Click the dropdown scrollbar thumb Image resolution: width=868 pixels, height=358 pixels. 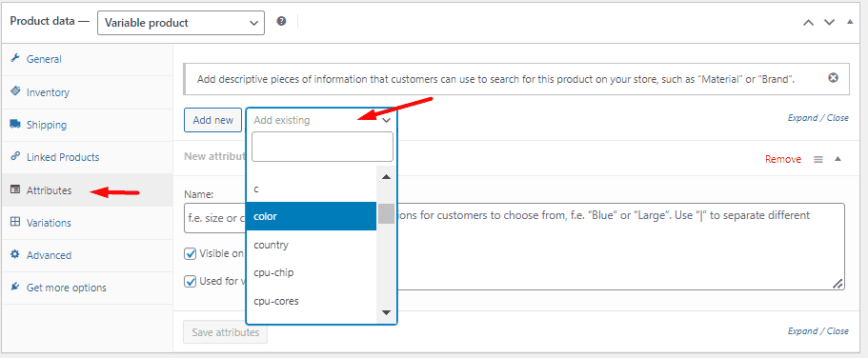pos(386,213)
